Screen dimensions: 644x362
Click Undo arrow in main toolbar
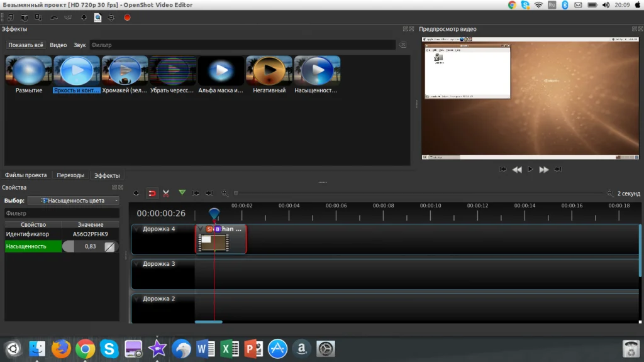[x=54, y=18]
